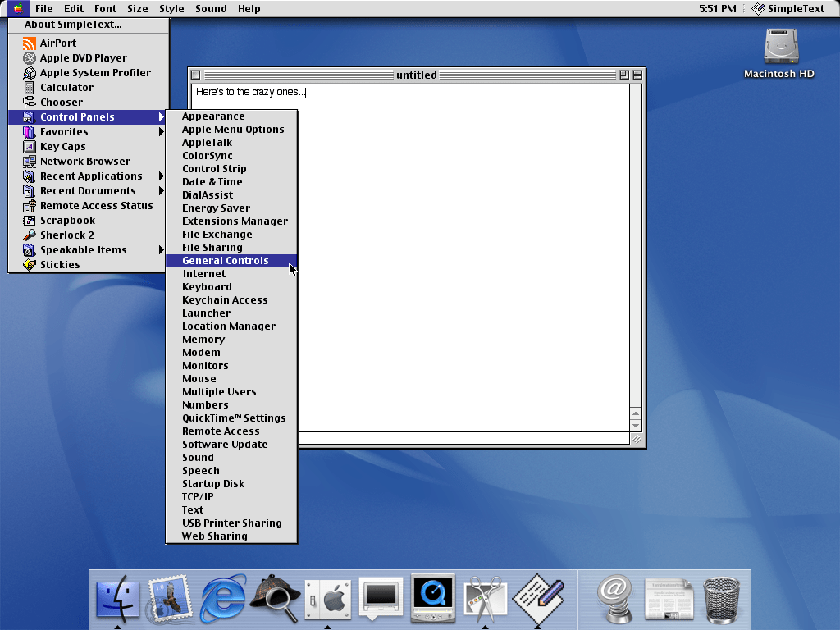
Task: Toggle the untitled window's zoom box
Action: pyautogui.click(x=624, y=75)
